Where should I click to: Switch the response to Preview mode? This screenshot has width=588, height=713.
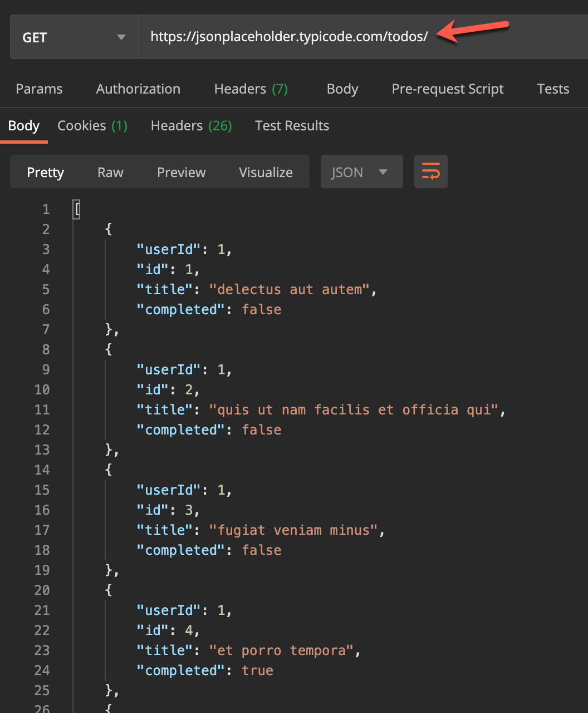[x=181, y=173]
